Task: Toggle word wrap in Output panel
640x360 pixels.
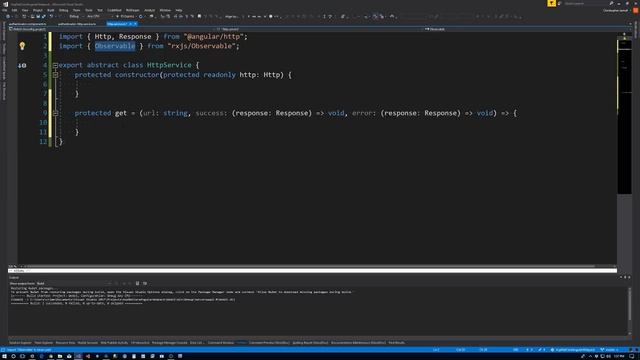Action: pyautogui.click(x=145, y=283)
